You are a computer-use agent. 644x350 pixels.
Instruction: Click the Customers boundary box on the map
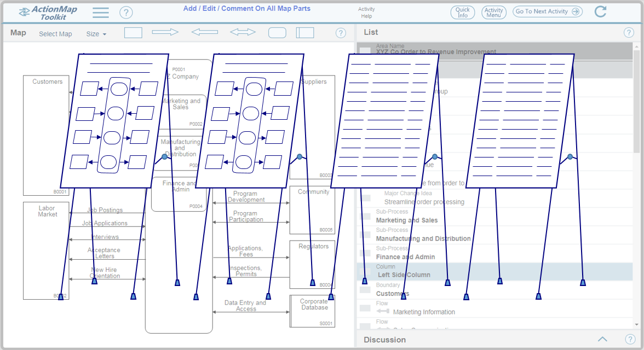pyautogui.click(x=46, y=136)
